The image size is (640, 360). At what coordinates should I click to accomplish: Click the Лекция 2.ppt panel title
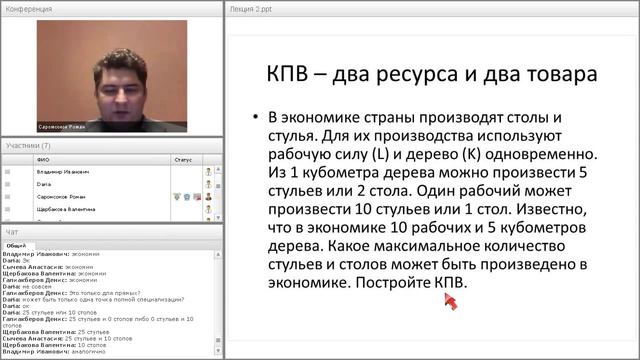click(251, 9)
